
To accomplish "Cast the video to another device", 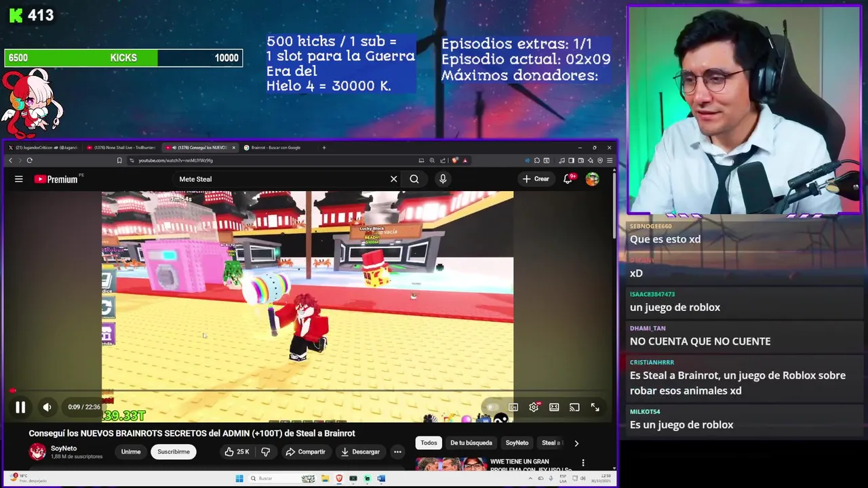I will tap(574, 407).
